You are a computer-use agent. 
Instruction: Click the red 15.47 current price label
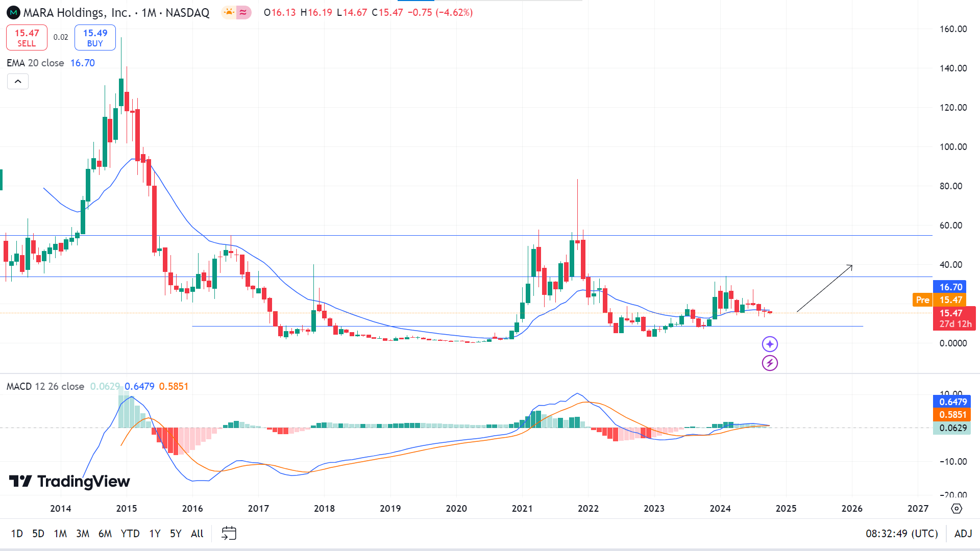954,318
